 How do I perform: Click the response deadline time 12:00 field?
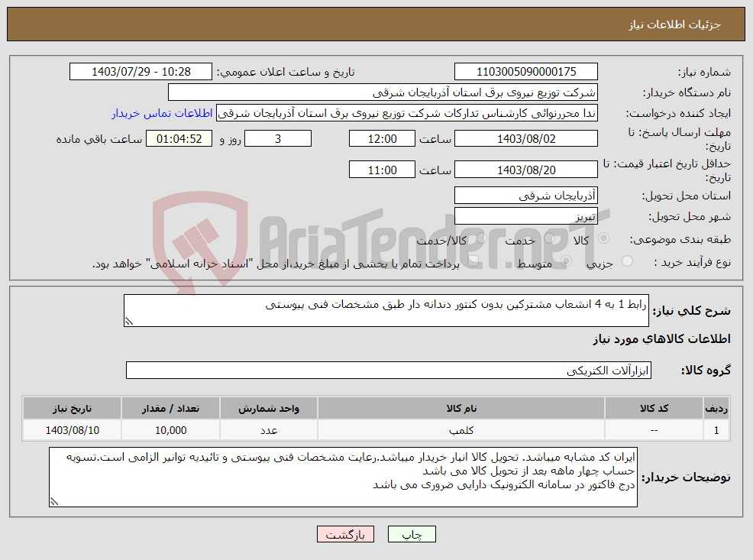coord(382,139)
